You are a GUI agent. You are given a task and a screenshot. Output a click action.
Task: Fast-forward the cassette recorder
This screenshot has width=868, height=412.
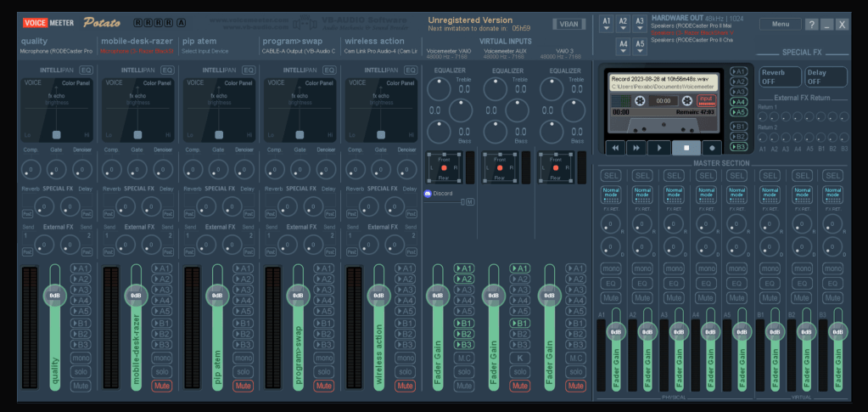pyautogui.click(x=636, y=148)
